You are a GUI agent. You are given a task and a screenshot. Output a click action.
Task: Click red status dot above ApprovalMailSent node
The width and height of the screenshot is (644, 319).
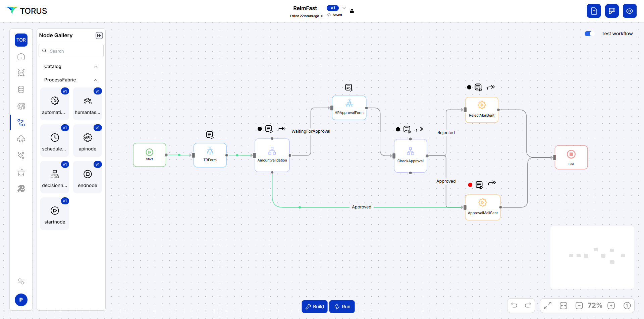470,185
